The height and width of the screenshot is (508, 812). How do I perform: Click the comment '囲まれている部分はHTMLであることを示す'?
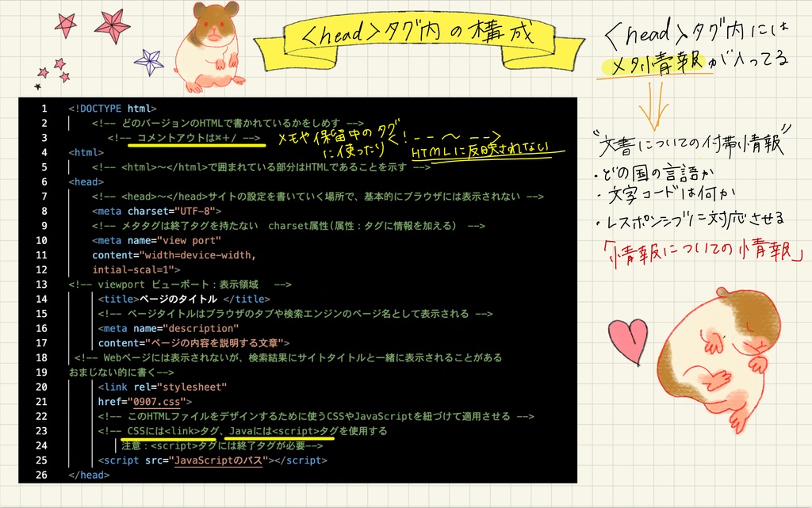pyautogui.click(x=312, y=167)
